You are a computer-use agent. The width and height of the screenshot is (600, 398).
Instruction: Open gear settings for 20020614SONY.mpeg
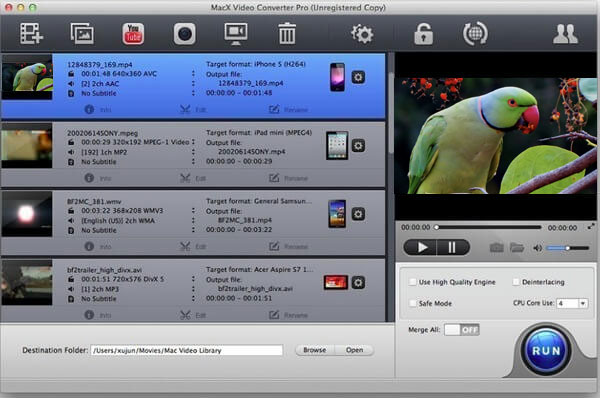pos(358,146)
